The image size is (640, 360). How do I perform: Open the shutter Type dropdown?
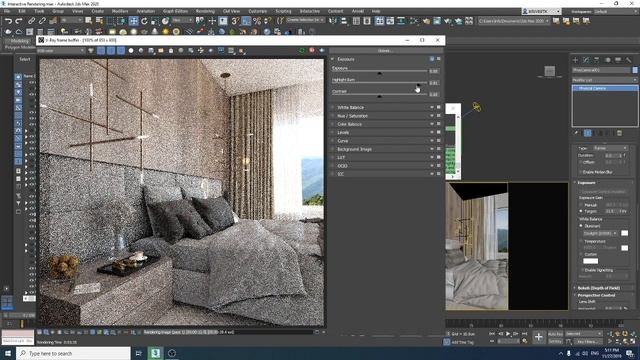pos(610,148)
